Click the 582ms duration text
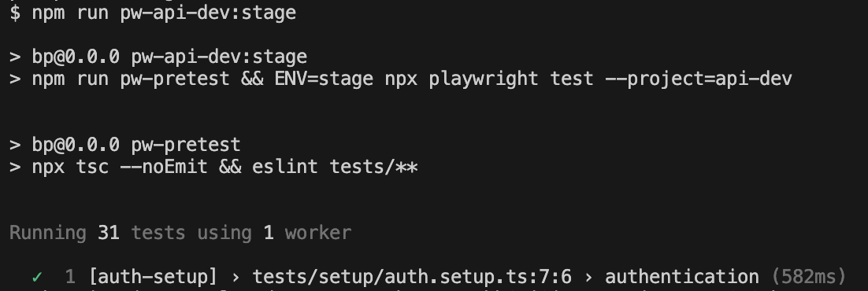This screenshot has width=868, height=291. (808, 277)
